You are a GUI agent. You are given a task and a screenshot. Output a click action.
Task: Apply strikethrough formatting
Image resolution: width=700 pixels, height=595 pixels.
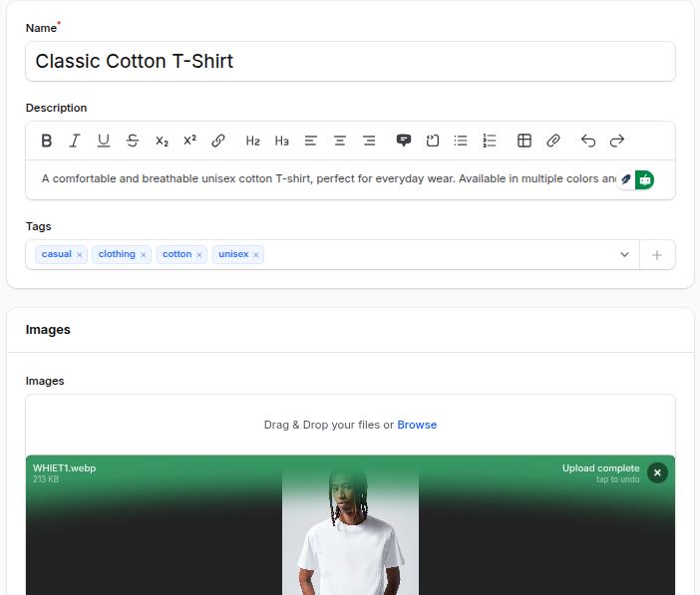point(133,142)
